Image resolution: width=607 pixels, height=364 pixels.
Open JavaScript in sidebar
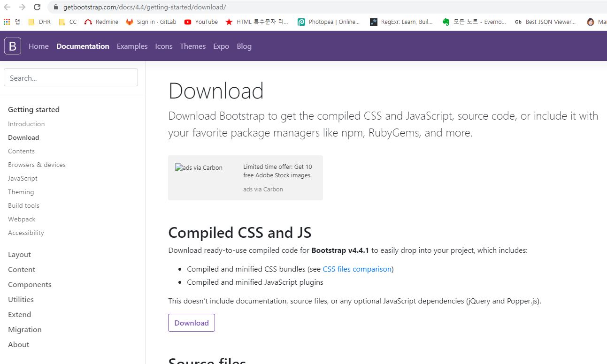point(23,178)
